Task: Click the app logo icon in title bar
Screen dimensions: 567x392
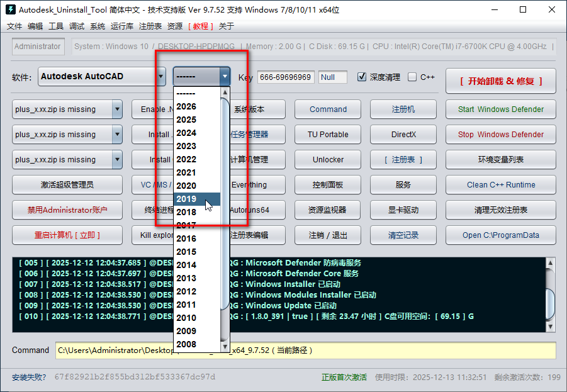Action: tap(11, 9)
